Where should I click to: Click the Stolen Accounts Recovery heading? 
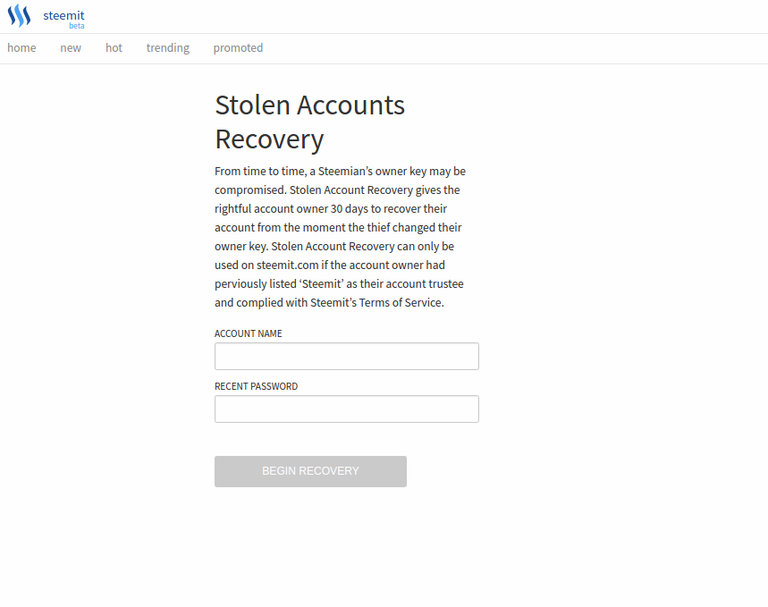(310, 105)
